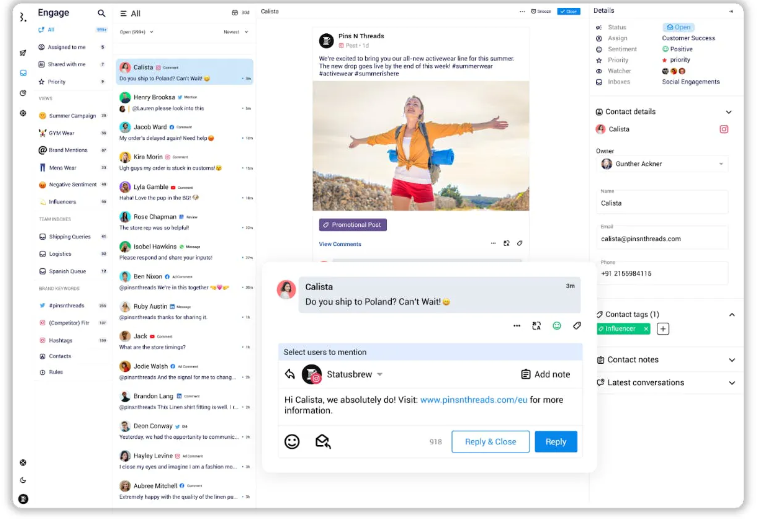774x519 pixels.
Task: Click the Promotional Post tag
Action: 352,225
